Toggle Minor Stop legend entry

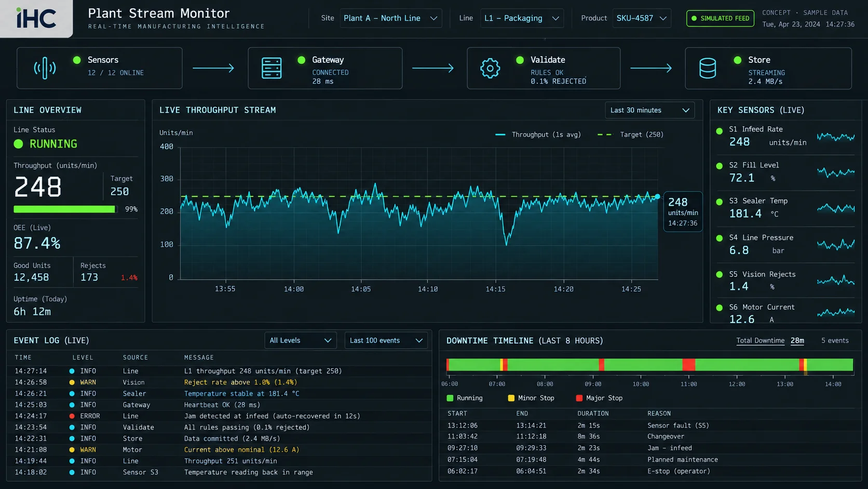[x=531, y=398]
